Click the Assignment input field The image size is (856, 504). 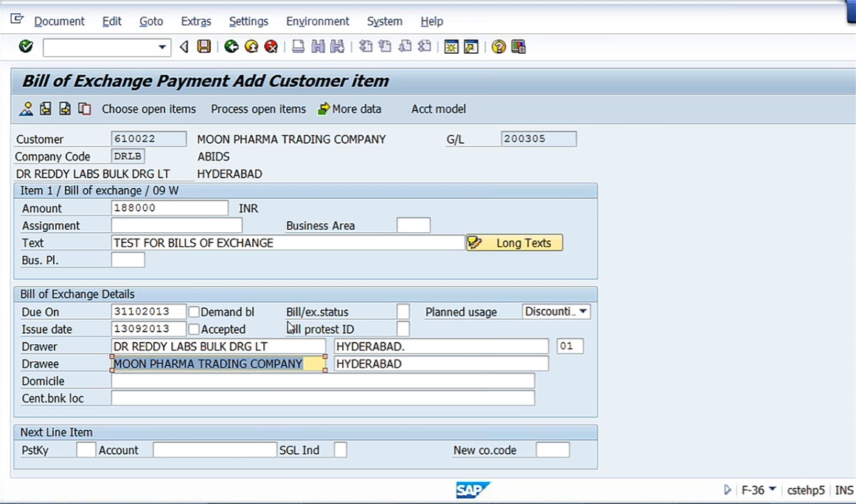coord(177,225)
